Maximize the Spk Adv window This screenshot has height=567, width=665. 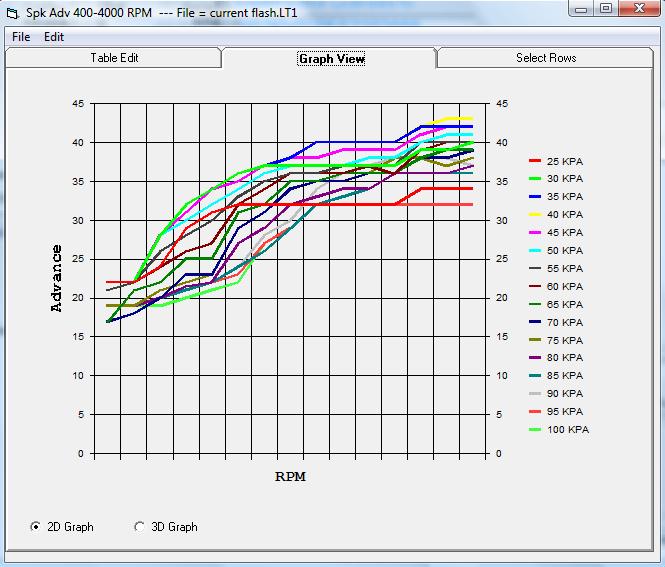606,9
